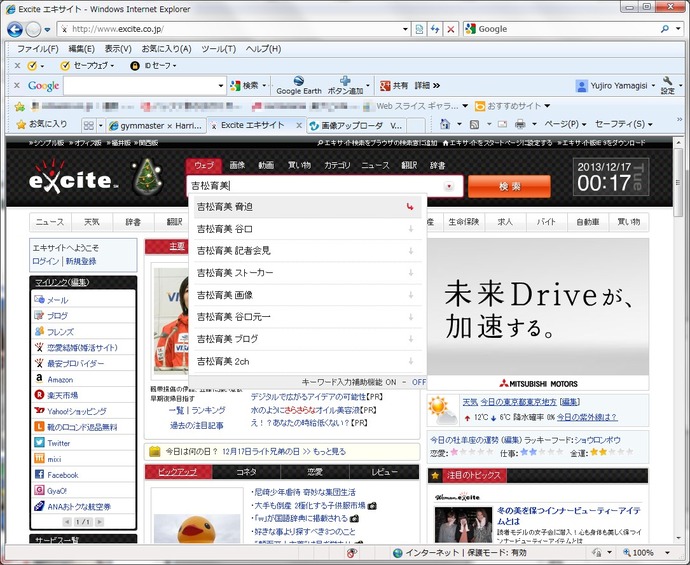Viewport: 690px width, 565px height.
Task: Close the Excite エキサイト tab
Action: click(x=299, y=125)
